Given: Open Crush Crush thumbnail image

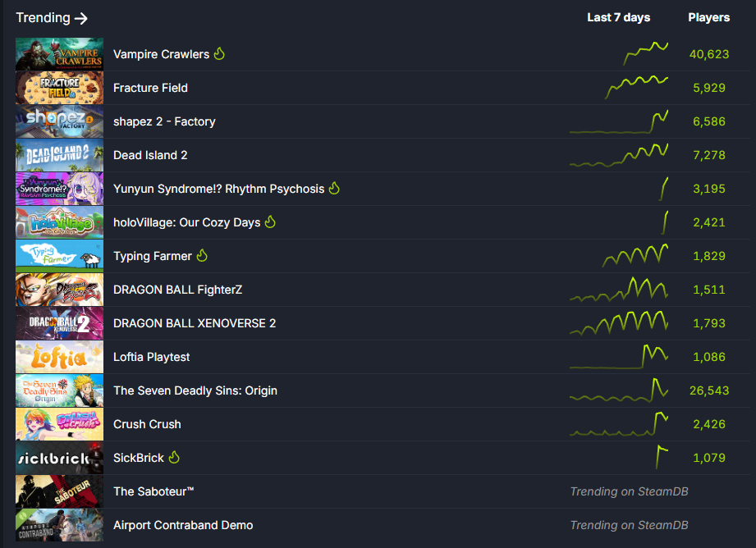Looking at the screenshot, I should (59, 424).
